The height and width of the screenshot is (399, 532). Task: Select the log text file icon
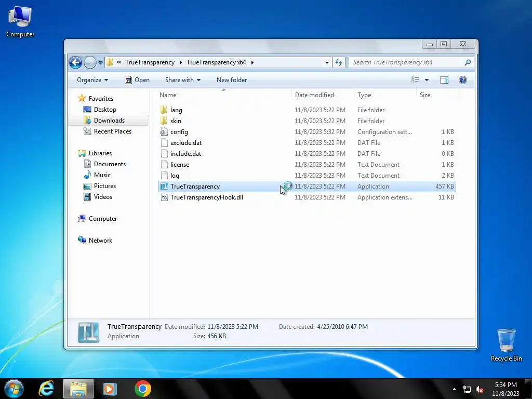164,176
